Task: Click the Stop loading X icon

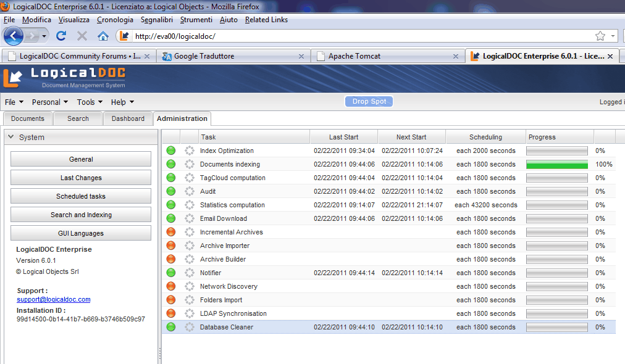Action: pos(82,36)
